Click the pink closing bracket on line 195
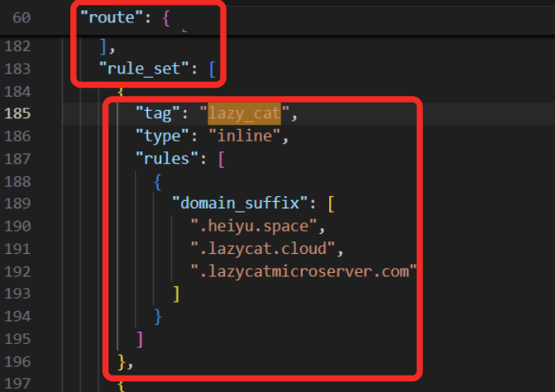Image resolution: width=555 pixels, height=392 pixels. pyautogui.click(x=140, y=340)
